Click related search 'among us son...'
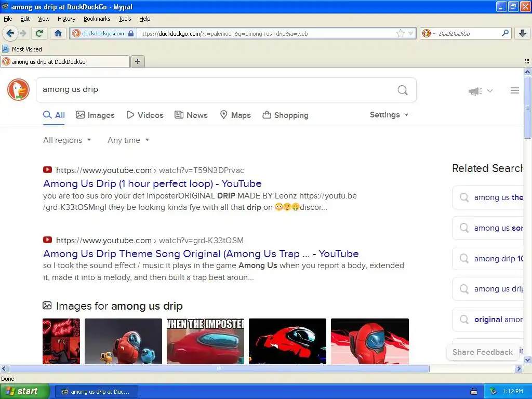The height and width of the screenshot is (399, 532). coord(488,228)
